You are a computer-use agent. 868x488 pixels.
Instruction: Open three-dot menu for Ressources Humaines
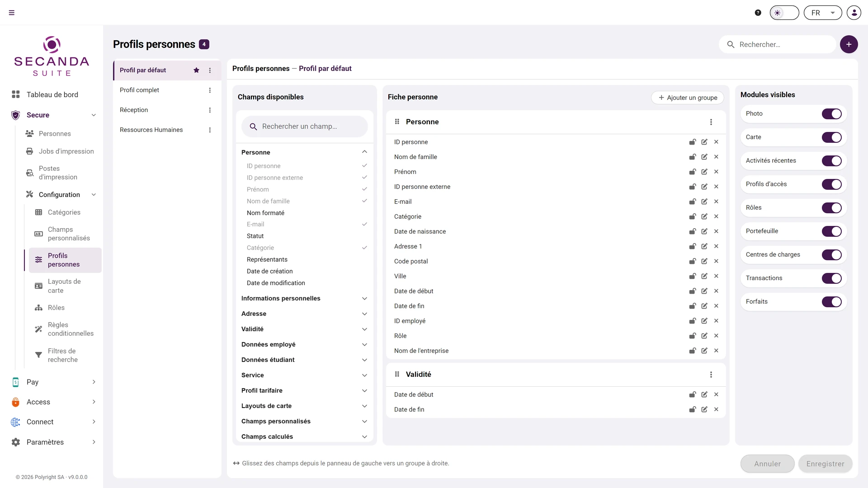[x=210, y=130]
